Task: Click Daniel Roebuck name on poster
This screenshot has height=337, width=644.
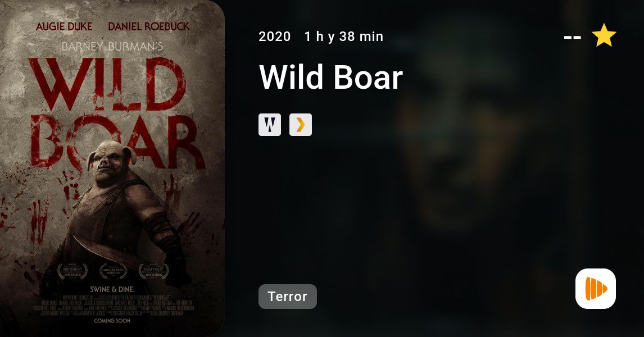Action: 149,27
